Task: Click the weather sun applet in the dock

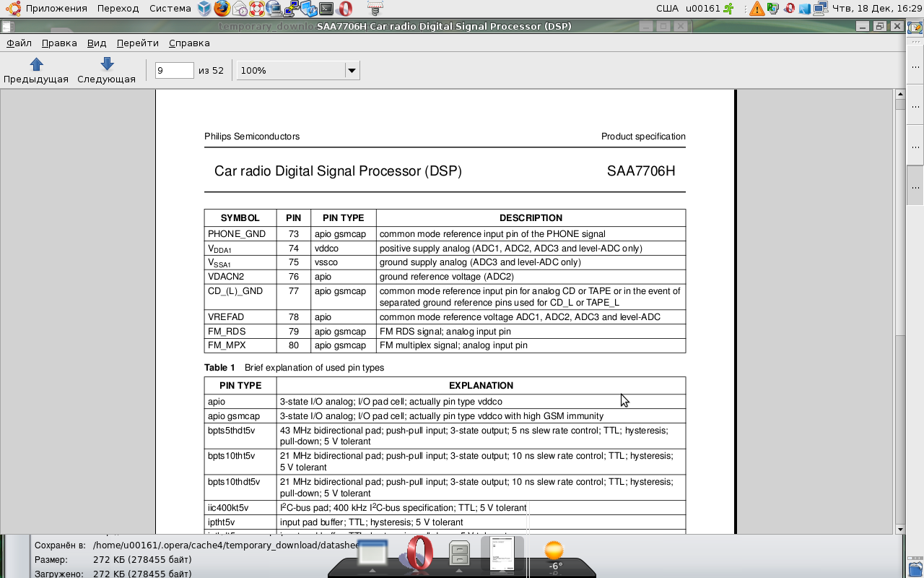Action: pos(554,555)
